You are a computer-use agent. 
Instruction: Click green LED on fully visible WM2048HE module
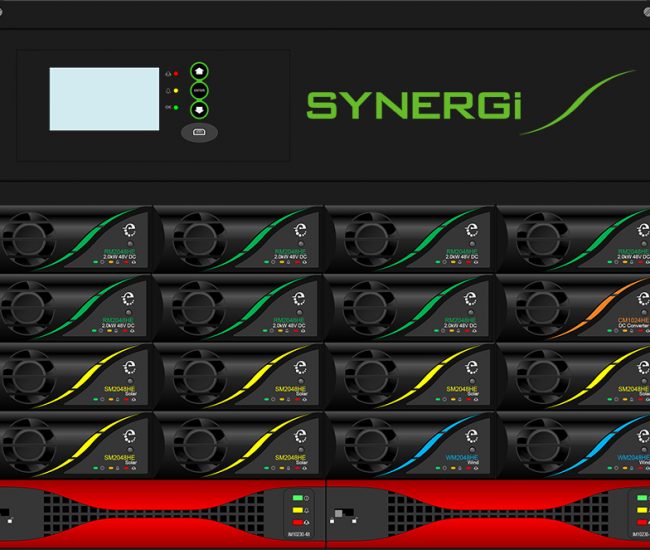(x=438, y=468)
